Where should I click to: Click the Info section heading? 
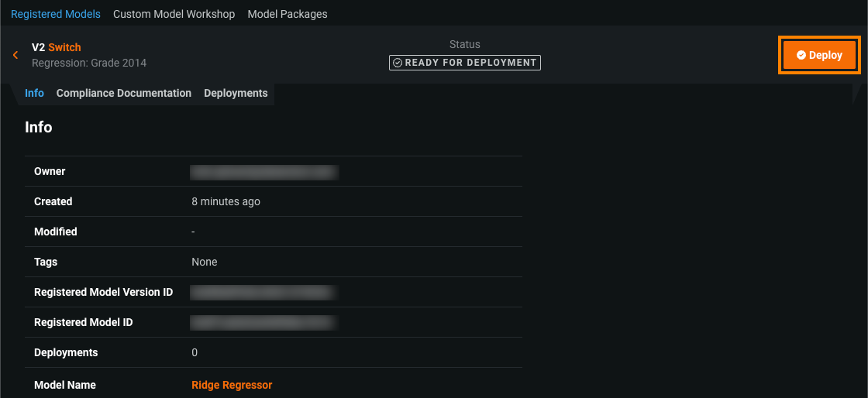pyautogui.click(x=39, y=127)
